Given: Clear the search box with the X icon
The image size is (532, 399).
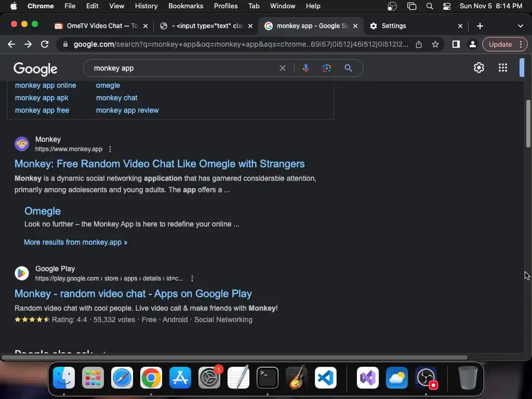Looking at the screenshot, I should pyautogui.click(x=282, y=68).
